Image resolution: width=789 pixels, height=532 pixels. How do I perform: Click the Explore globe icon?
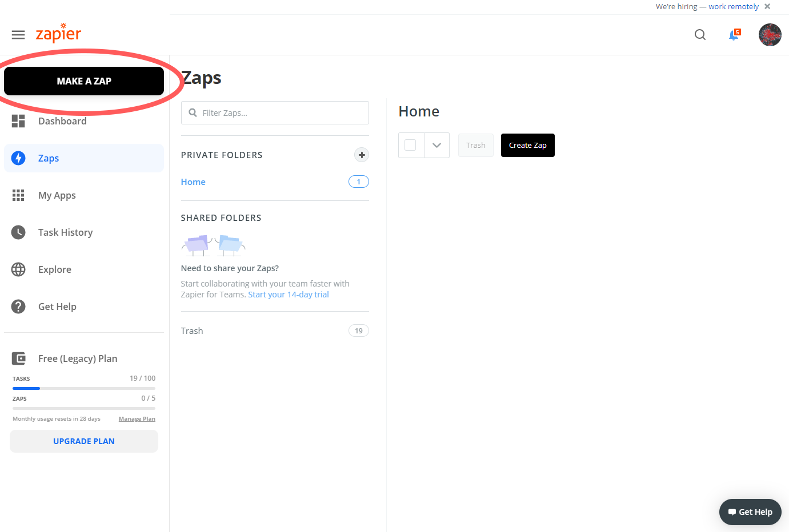tap(18, 269)
